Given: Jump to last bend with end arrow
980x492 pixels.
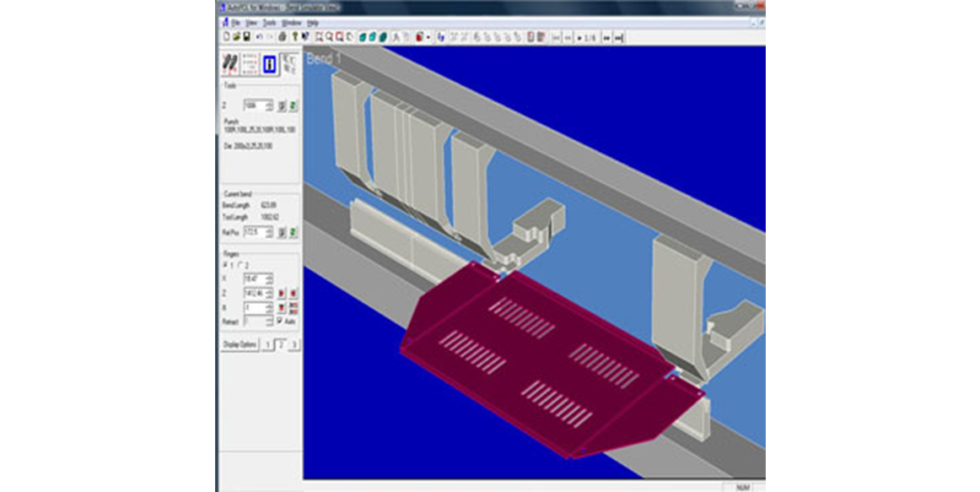Looking at the screenshot, I should click(x=619, y=37).
